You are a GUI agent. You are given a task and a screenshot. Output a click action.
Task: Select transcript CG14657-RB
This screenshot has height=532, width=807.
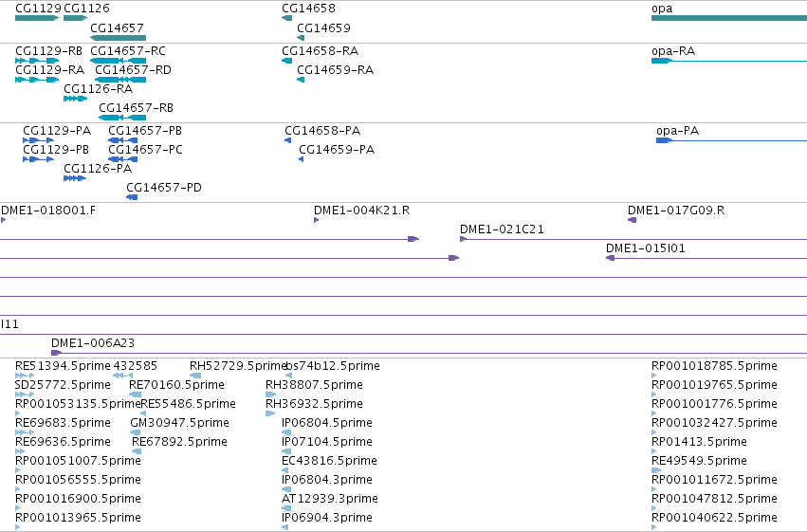(x=122, y=118)
